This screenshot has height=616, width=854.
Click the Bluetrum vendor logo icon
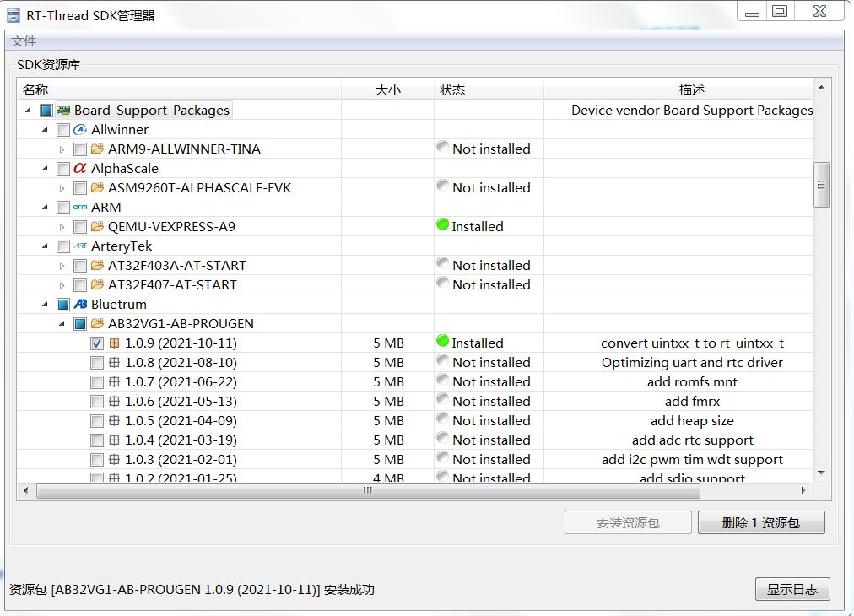coord(80,304)
